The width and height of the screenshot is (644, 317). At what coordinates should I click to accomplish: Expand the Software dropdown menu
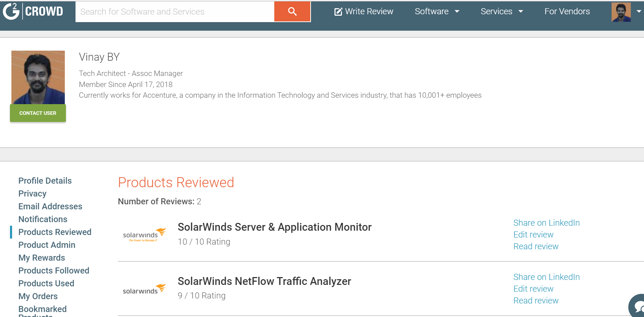pos(437,11)
